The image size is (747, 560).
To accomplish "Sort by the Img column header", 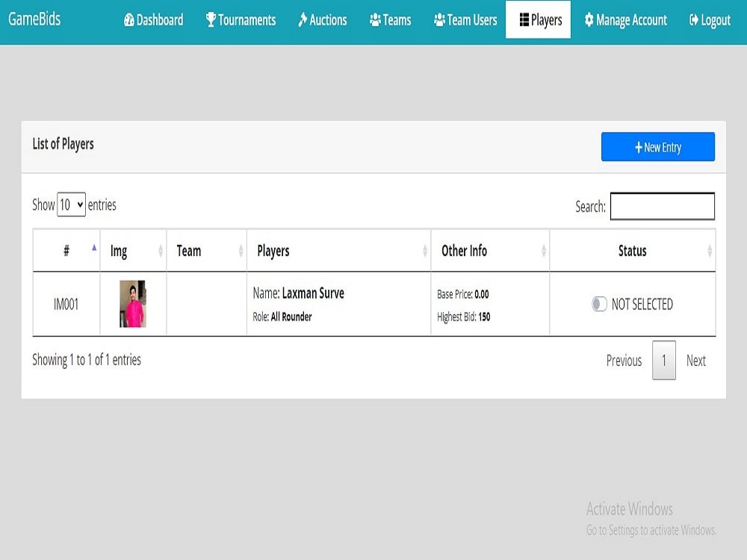I will click(134, 250).
